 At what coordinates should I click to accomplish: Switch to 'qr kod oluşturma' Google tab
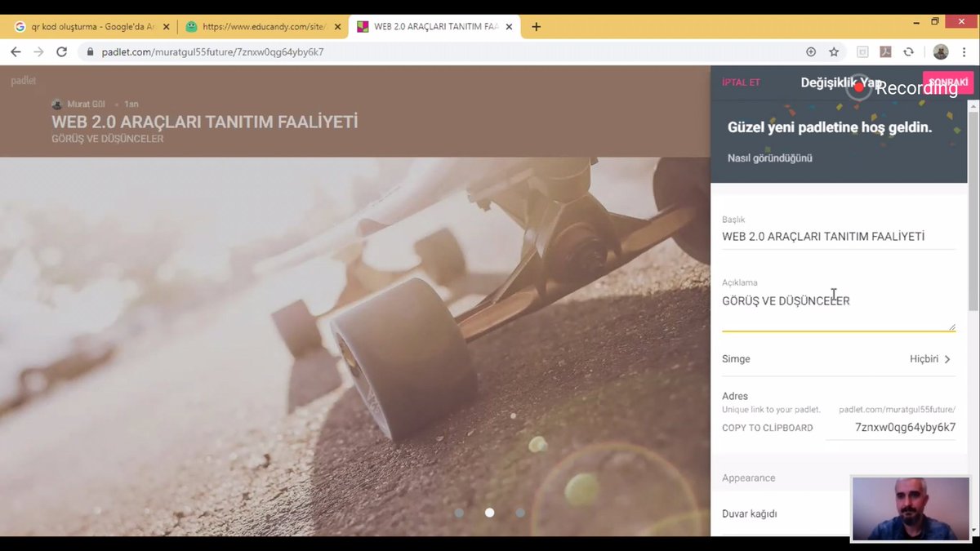click(x=91, y=26)
